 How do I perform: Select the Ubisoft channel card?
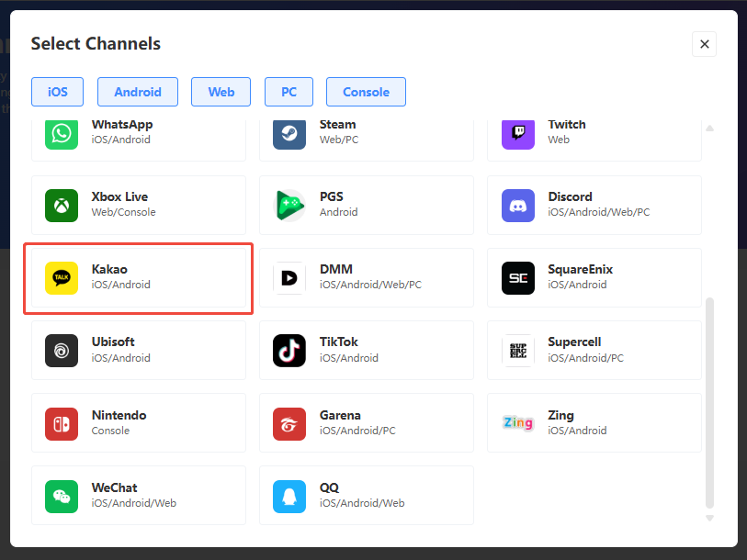coord(139,350)
